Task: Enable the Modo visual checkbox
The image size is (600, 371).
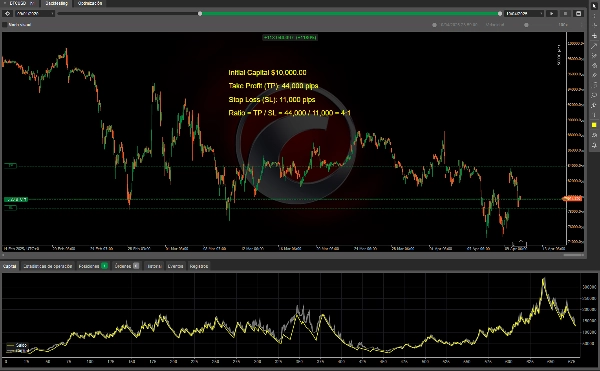Action: pos(5,24)
